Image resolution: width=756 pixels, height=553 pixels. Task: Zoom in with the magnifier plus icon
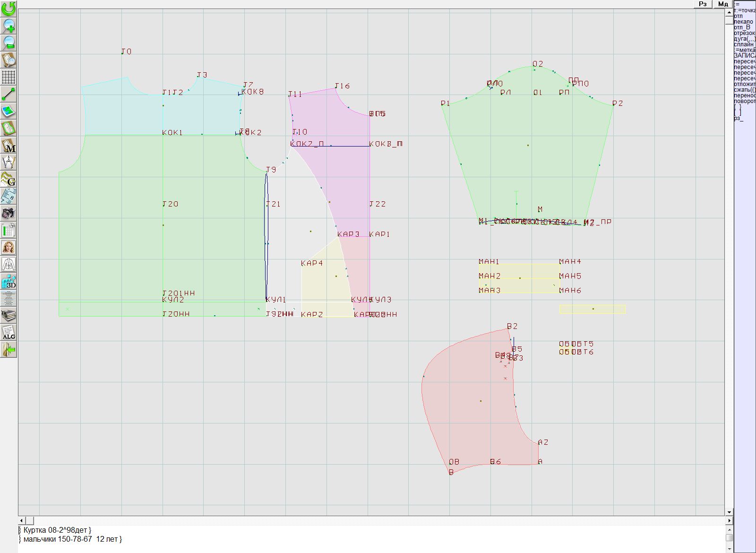point(9,26)
